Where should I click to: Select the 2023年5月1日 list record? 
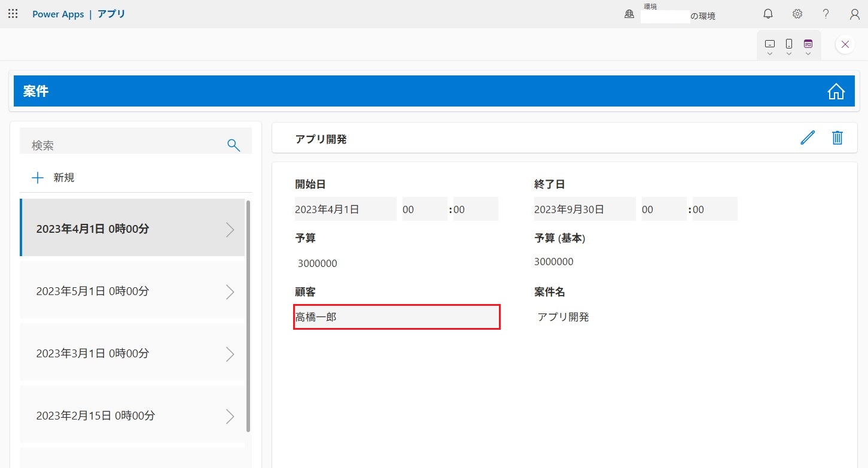click(x=132, y=291)
